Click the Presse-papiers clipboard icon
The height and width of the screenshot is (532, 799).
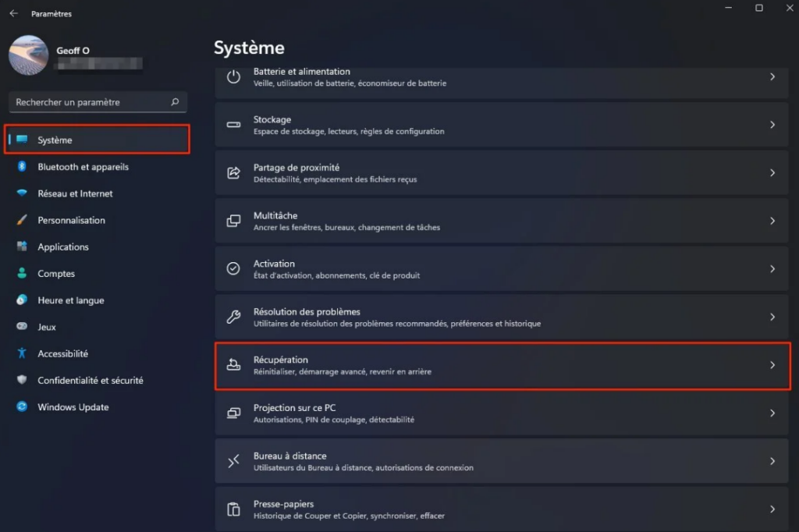click(233, 509)
